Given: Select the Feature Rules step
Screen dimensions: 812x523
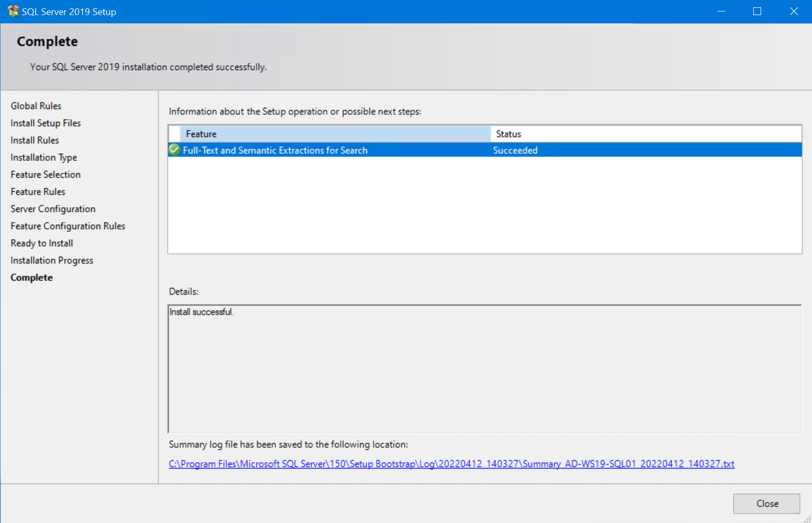Looking at the screenshot, I should click(37, 191).
